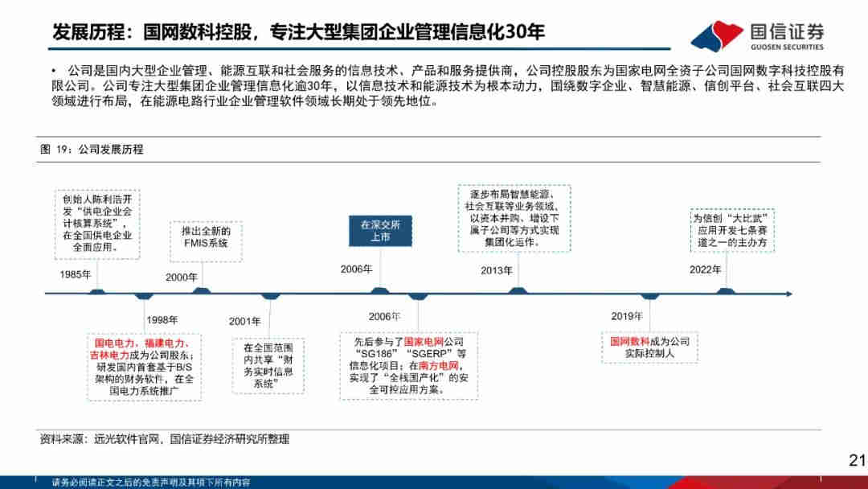Click the 2013年 timeline marker
The image size is (868, 489).
tap(520, 294)
